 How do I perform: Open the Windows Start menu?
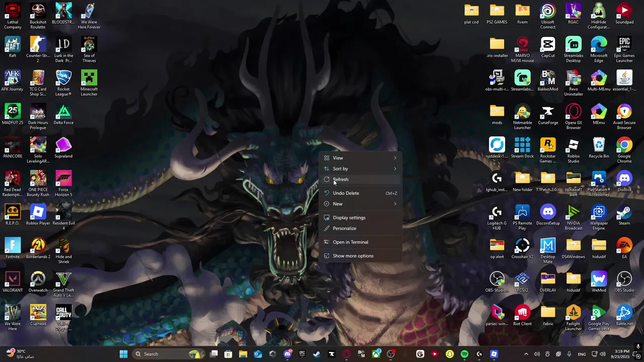click(123, 354)
